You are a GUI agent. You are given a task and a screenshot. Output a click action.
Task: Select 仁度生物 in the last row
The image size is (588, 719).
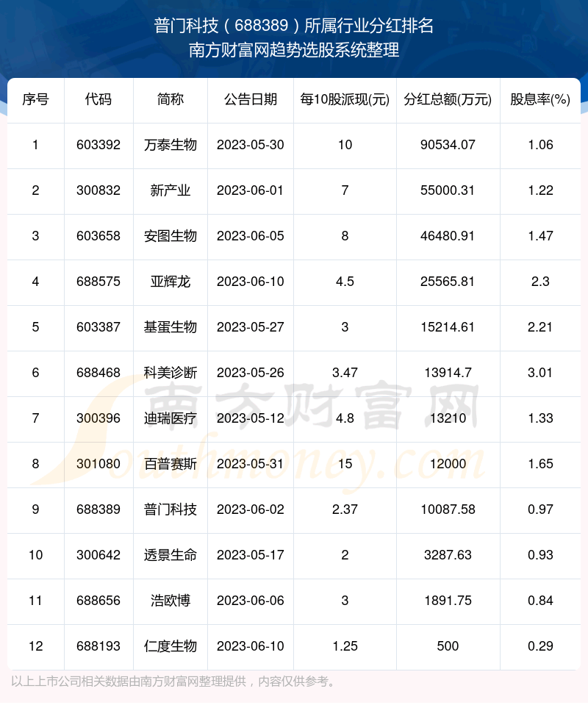tap(171, 646)
